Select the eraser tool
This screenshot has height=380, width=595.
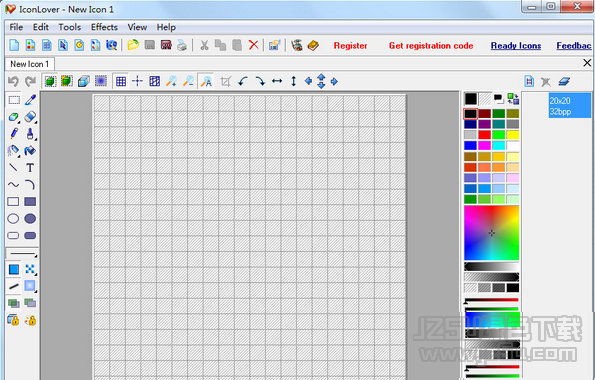pyautogui.click(x=30, y=117)
